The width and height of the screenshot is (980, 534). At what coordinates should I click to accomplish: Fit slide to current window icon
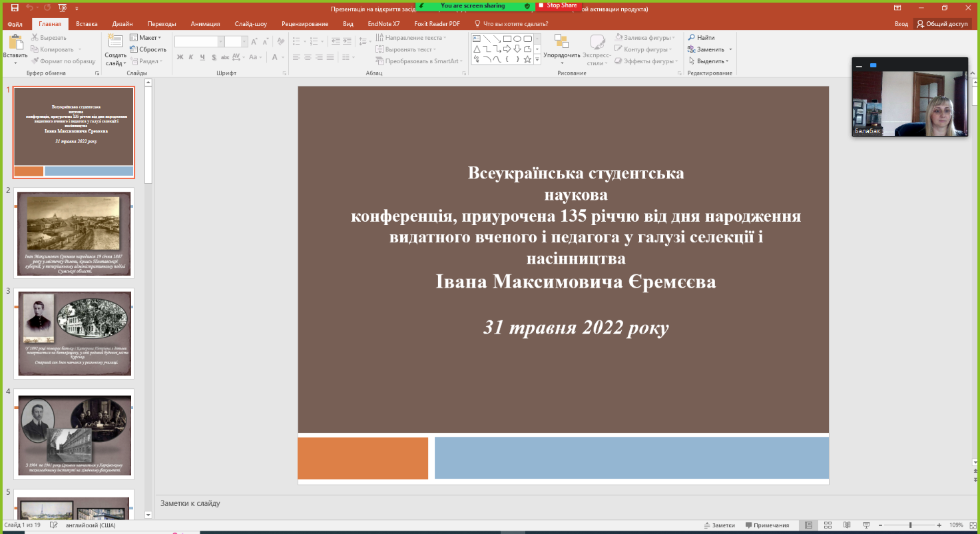point(973,525)
